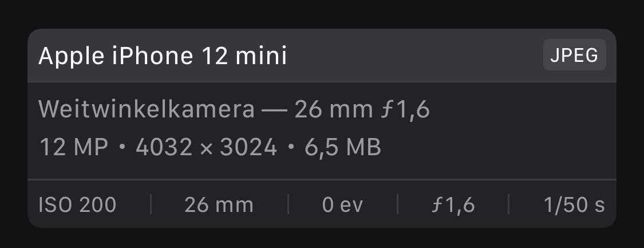Click the 6,5 MB file size
Image resolution: width=644 pixels, height=248 pixels.
click(x=343, y=147)
